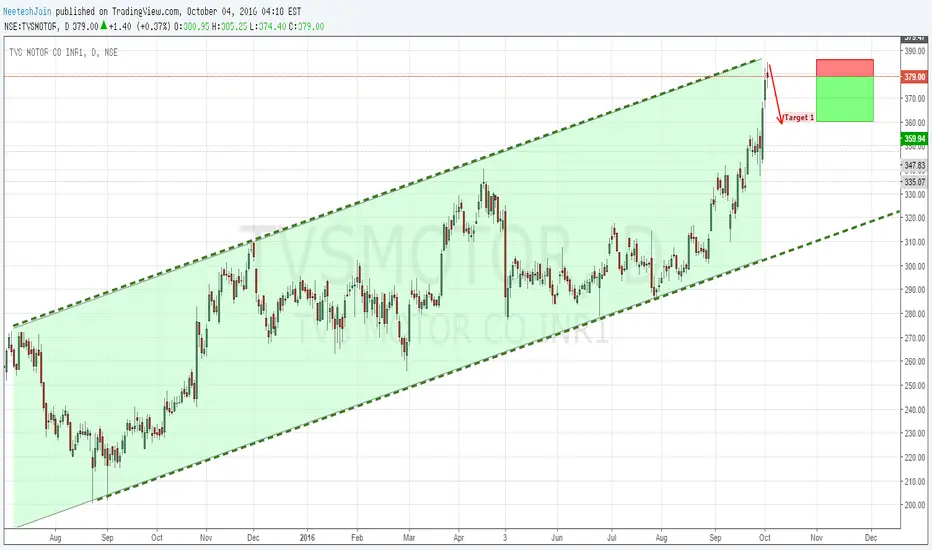Click the 370.00 price axis label
The height and width of the screenshot is (550, 932).
pyautogui.click(x=915, y=98)
